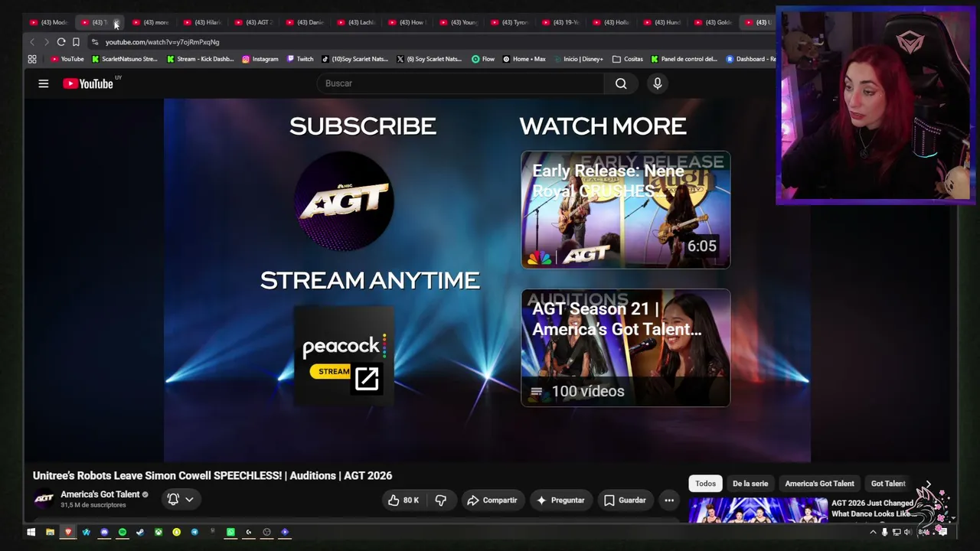980x551 pixels.
Task: Select the Todos filter chip
Action: 706,484
